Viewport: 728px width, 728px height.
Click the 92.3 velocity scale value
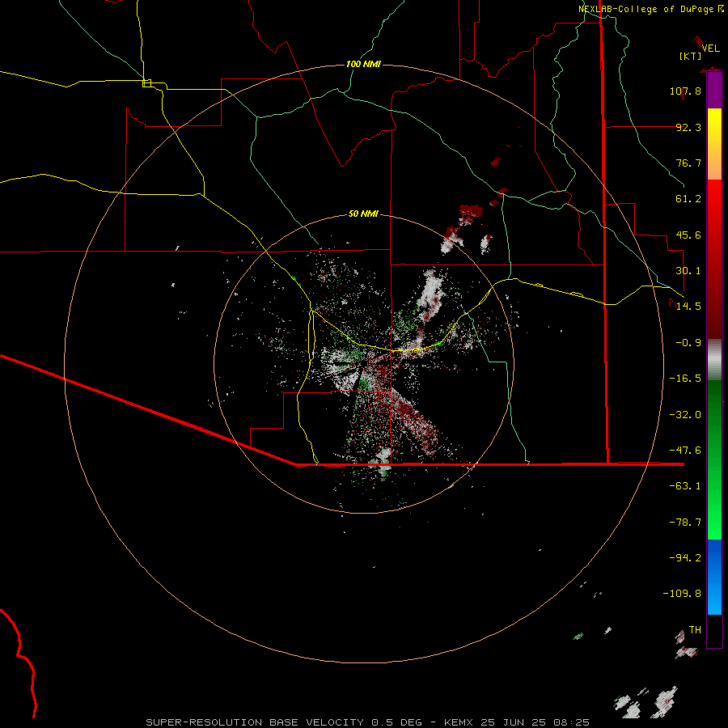[688, 127]
